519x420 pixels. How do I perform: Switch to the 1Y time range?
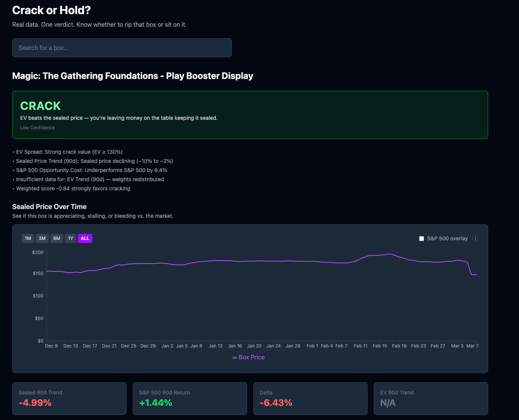tap(71, 238)
